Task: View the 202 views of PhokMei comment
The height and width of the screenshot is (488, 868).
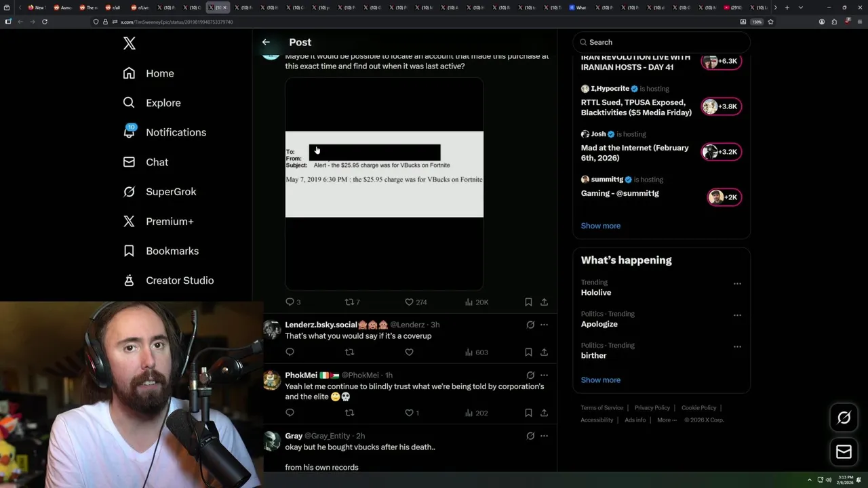Action: click(477, 413)
